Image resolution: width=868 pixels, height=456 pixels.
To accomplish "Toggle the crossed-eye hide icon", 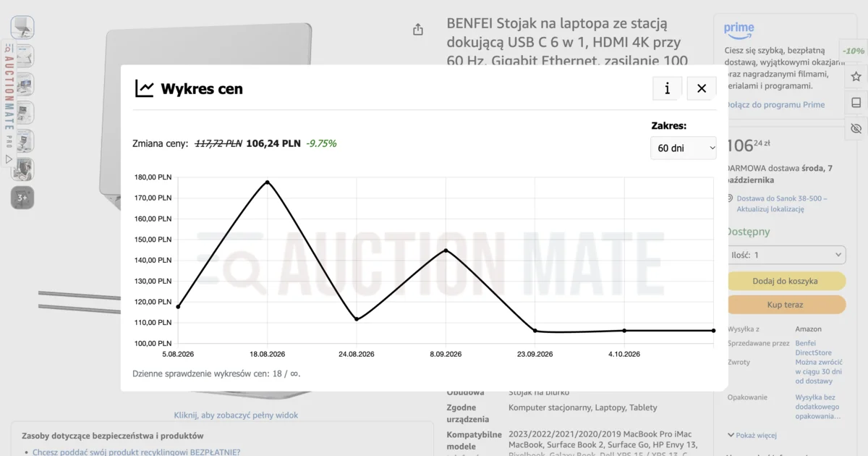I will click(856, 129).
